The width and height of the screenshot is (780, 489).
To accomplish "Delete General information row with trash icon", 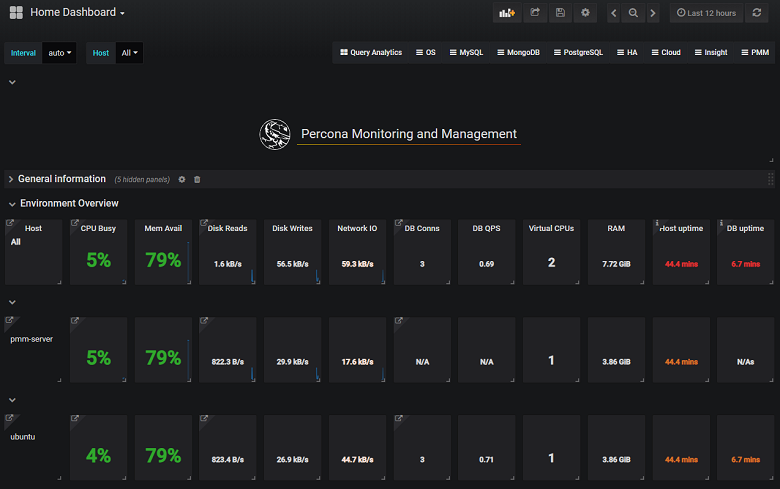I will [x=197, y=180].
